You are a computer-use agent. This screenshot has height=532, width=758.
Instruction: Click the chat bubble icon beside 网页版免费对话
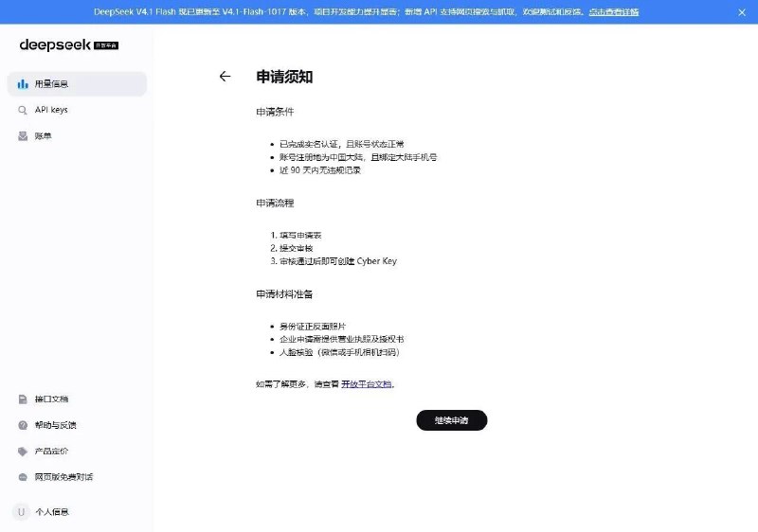point(23,477)
